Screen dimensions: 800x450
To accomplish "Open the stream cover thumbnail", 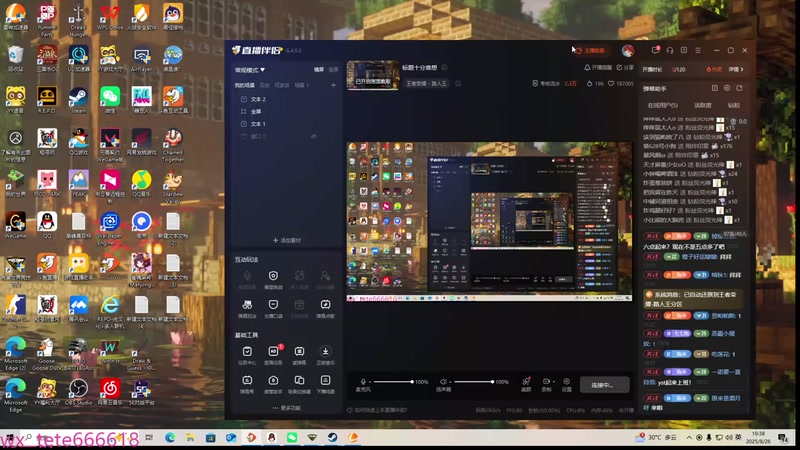I will [x=373, y=76].
